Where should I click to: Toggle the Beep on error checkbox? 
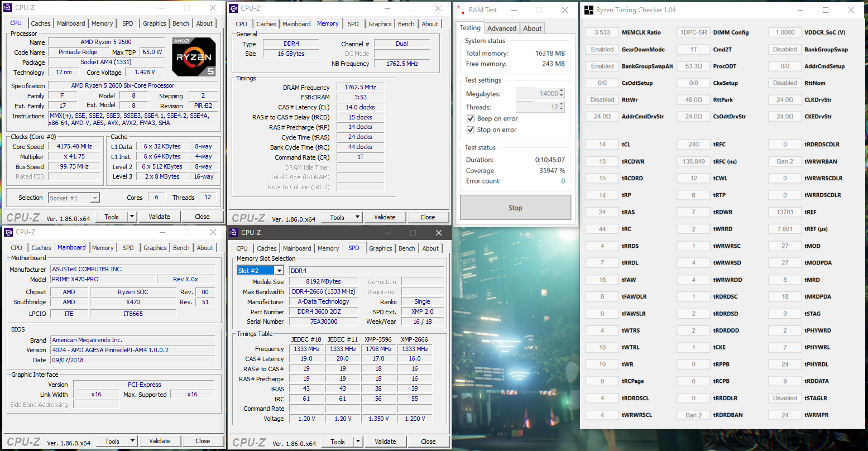[471, 119]
